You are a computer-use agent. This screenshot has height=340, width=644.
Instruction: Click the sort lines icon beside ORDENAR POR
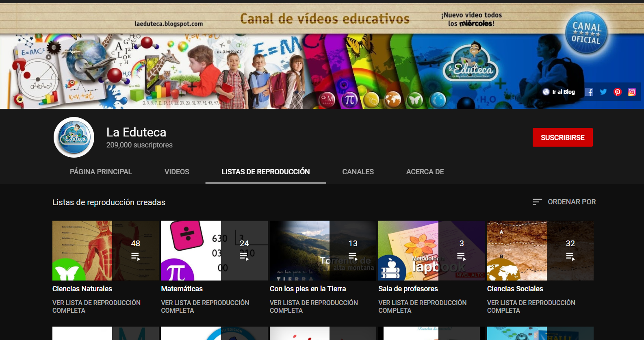click(x=537, y=202)
